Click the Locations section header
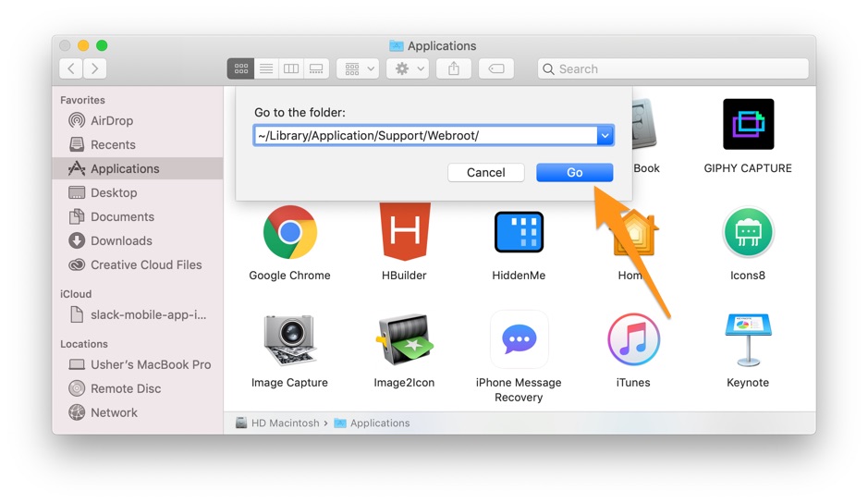 [x=83, y=343]
